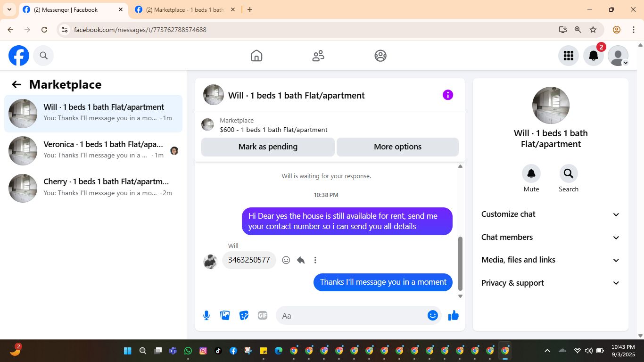
Task: Launch TikTok from the taskbar
Action: point(218,351)
